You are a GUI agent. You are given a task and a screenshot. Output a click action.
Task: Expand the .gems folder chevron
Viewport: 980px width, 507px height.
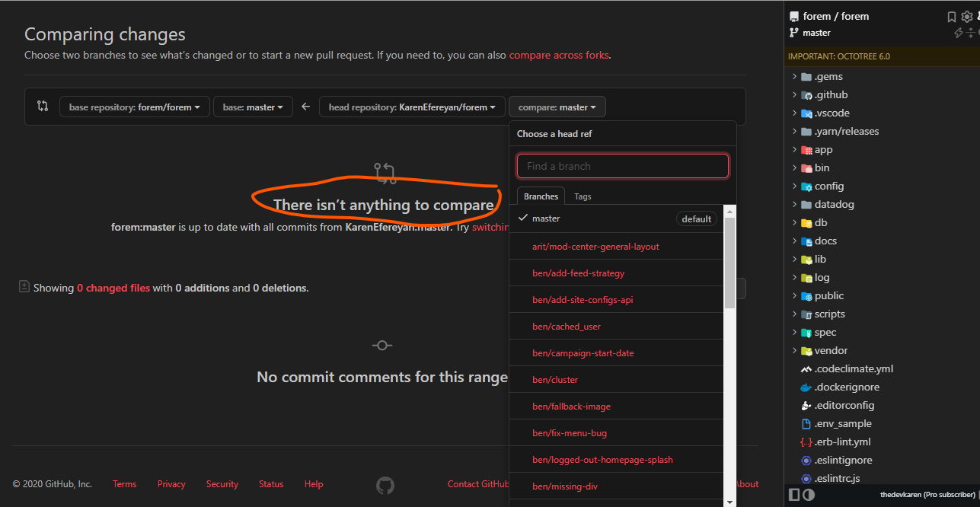pos(794,77)
